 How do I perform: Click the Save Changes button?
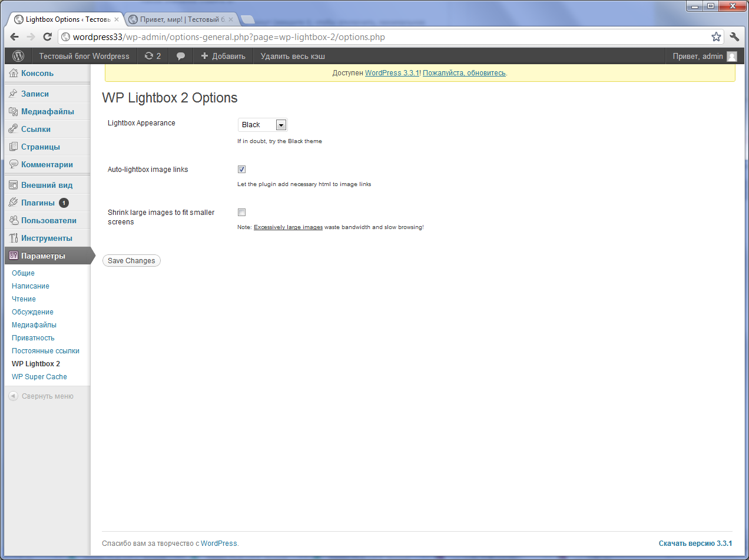coord(131,261)
